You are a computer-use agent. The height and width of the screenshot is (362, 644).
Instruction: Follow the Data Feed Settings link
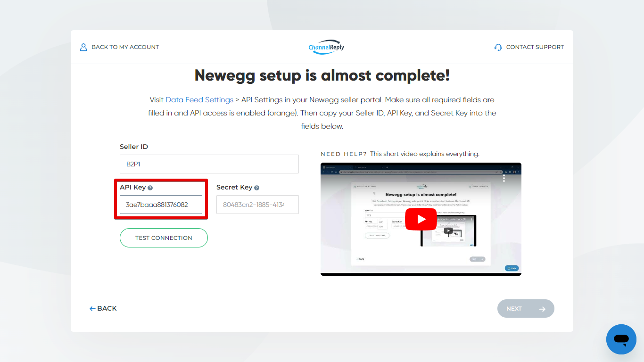199,100
